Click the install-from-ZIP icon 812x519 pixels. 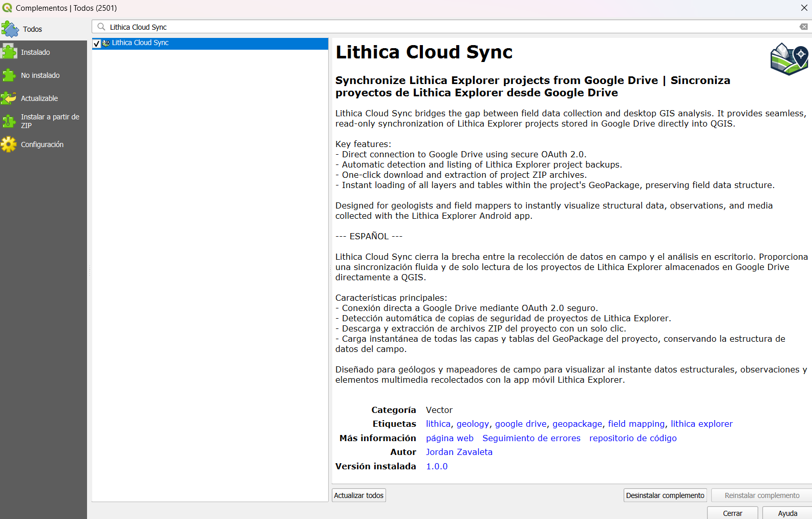pos(9,121)
